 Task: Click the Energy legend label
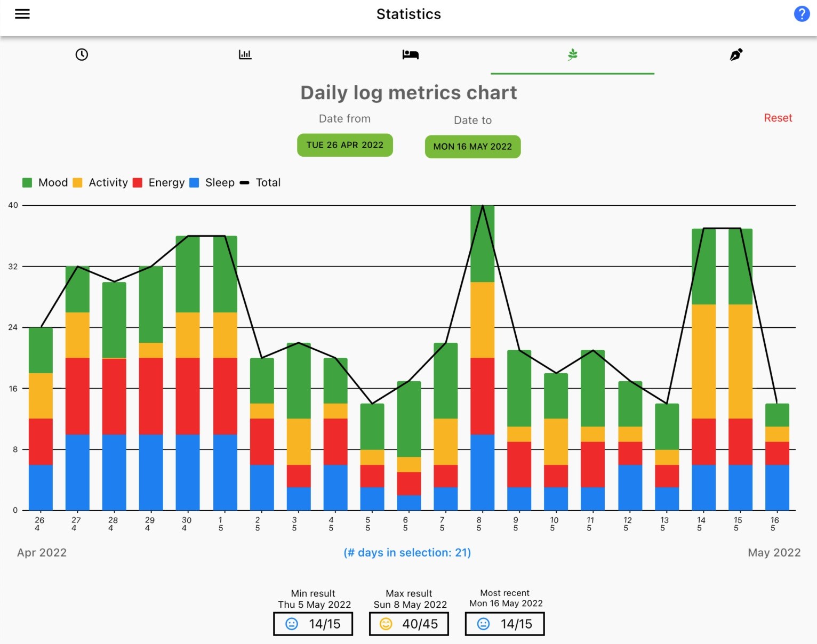[166, 182]
